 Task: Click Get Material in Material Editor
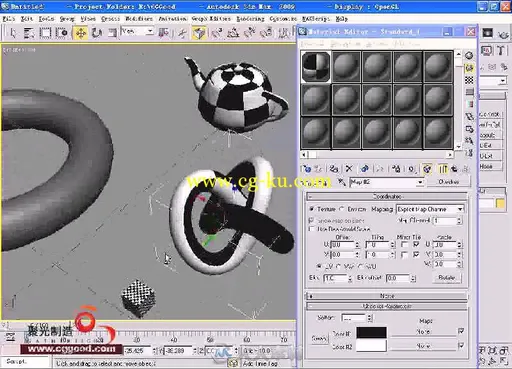(x=306, y=169)
